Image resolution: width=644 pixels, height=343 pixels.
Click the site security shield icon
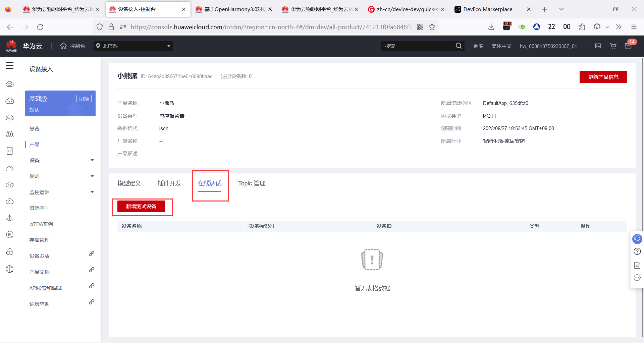(99, 27)
